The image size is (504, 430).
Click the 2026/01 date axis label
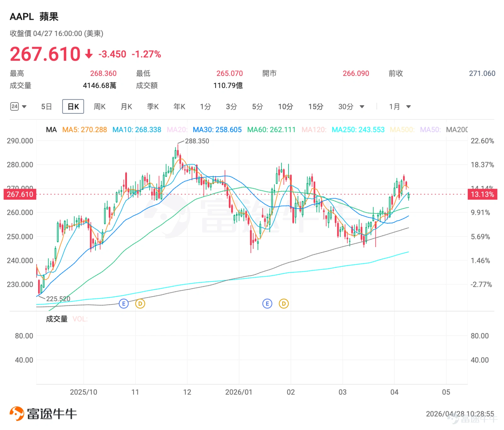point(239,392)
